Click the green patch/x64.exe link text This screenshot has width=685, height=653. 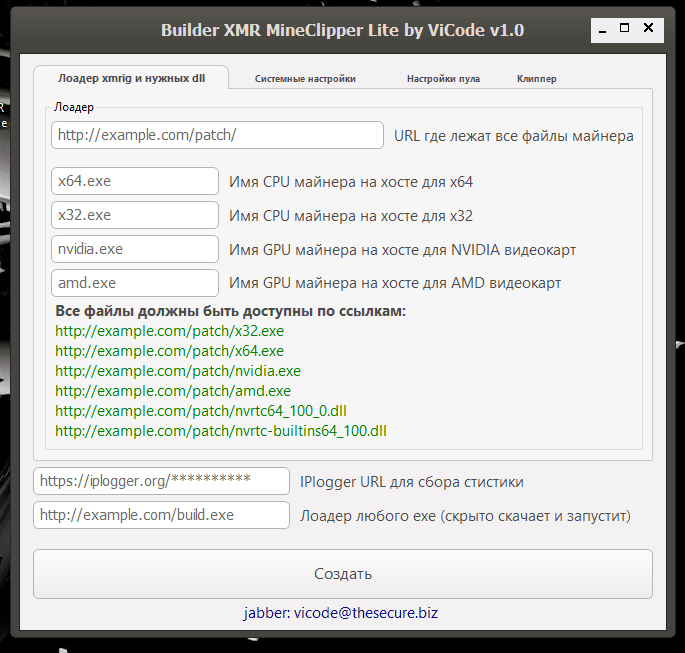170,351
